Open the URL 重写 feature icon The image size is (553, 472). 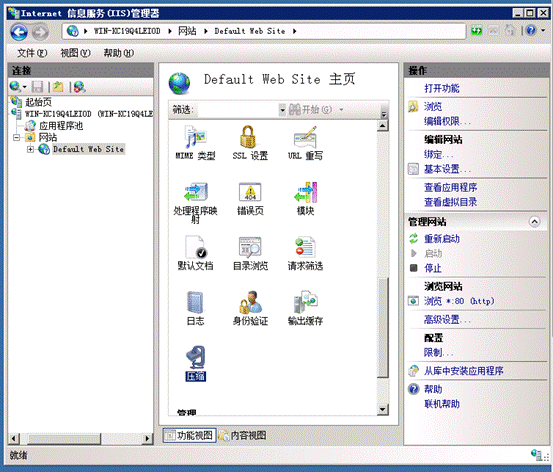305,143
